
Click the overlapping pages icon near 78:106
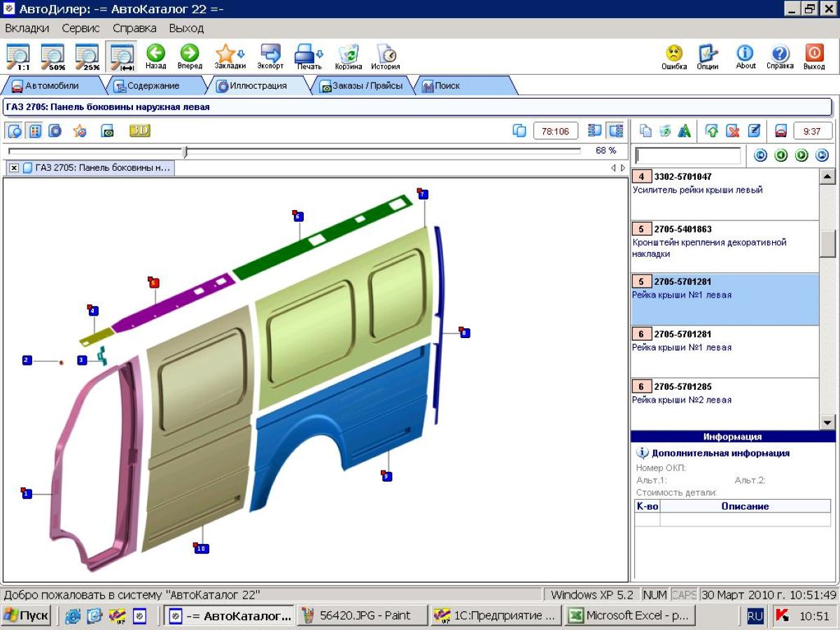[519, 130]
